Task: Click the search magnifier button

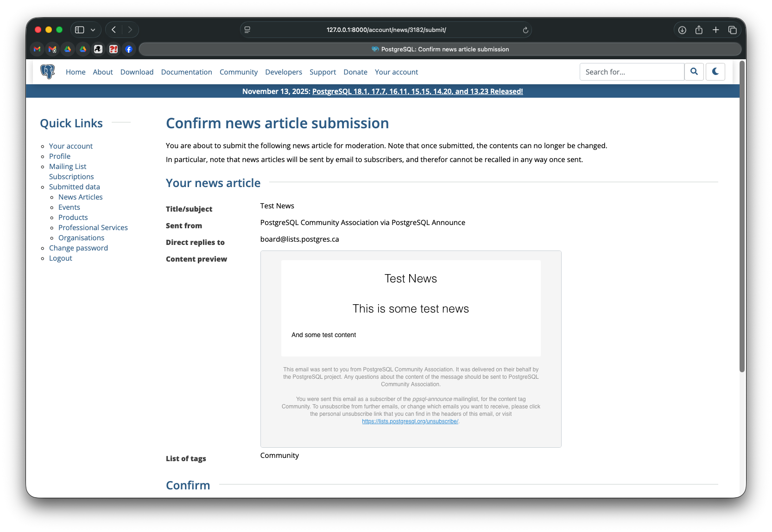Action: [694, 72]
